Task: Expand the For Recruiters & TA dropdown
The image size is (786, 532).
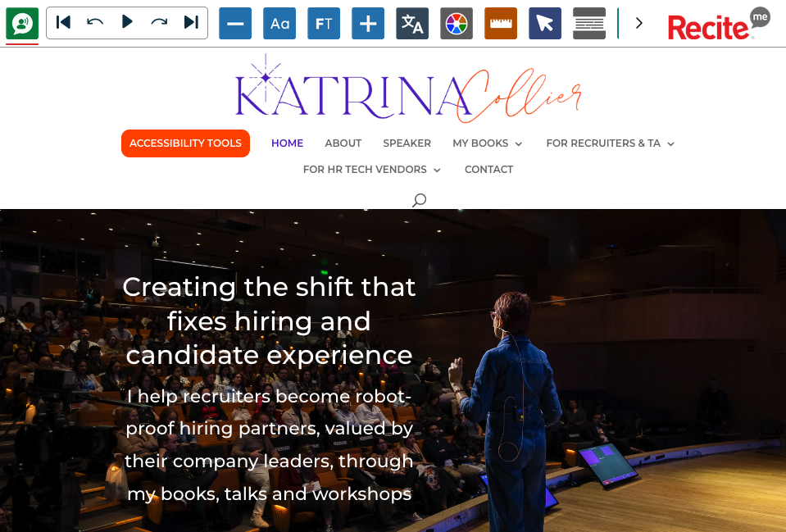Action: [610, 143]
